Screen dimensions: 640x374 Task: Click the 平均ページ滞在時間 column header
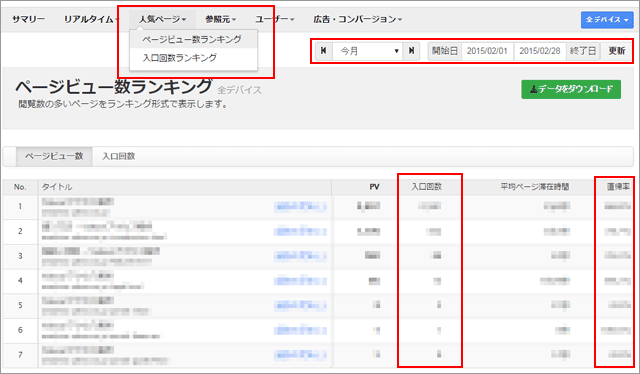[x=535, y=187]
